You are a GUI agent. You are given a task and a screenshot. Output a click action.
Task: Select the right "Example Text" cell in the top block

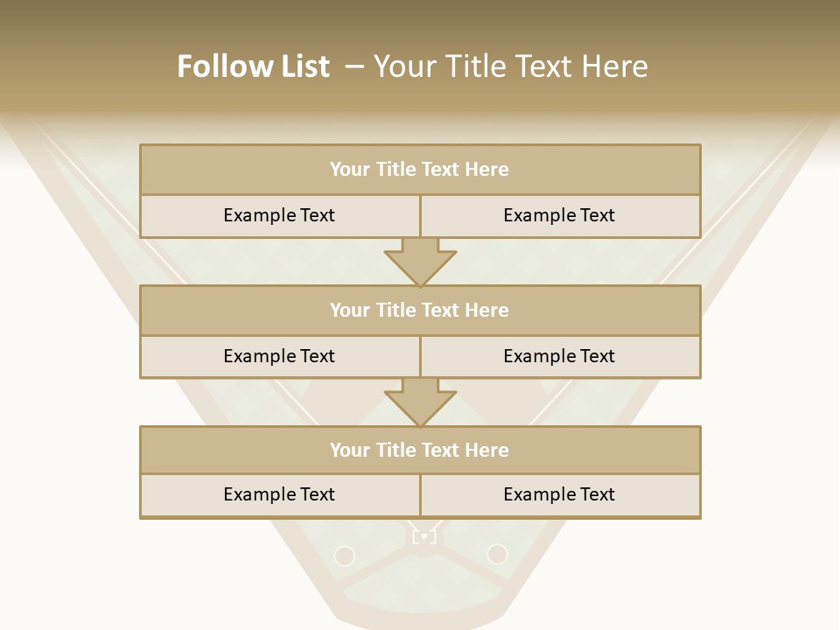click(559, 215)
